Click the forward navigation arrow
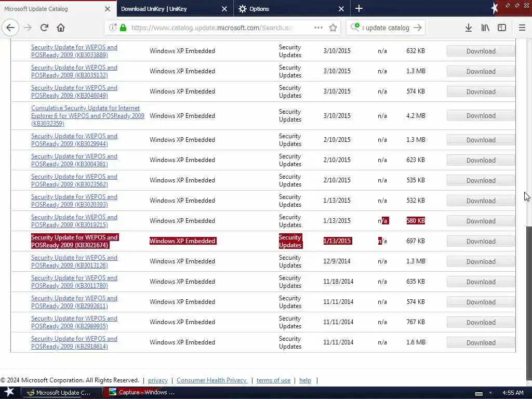532x399 pixels. 28,28
